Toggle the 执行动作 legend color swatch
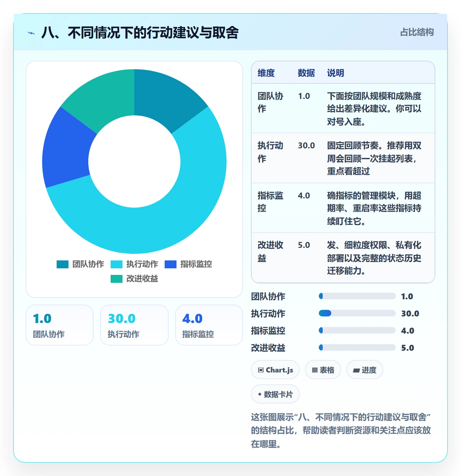Viewport: 461px width, 476px height. coord(117,264)
